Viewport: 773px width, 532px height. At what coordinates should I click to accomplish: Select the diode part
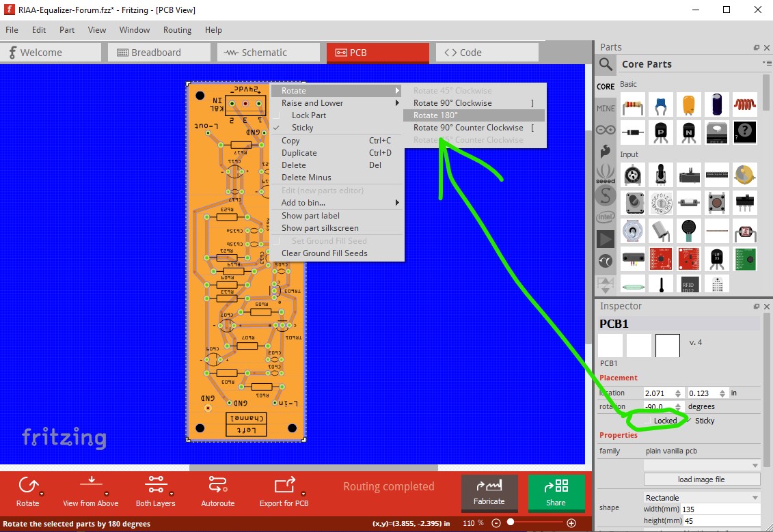[632, 132]
